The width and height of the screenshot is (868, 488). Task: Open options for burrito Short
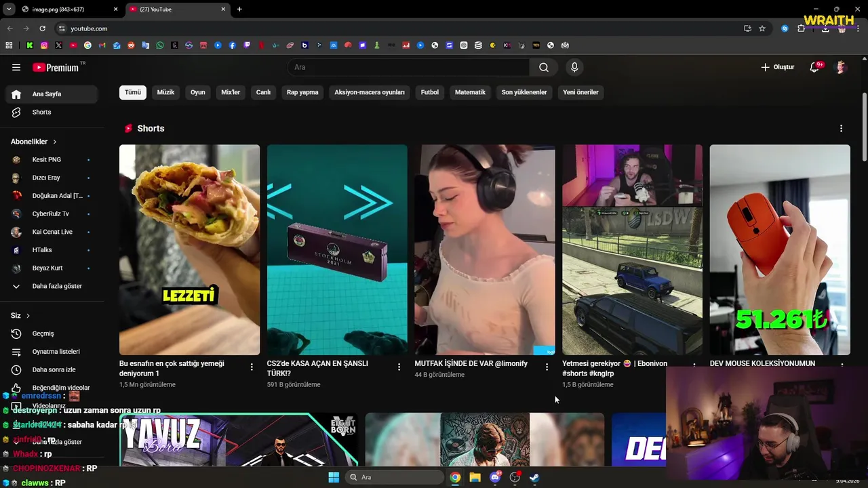pyautogui.click(x=252, y=367)
